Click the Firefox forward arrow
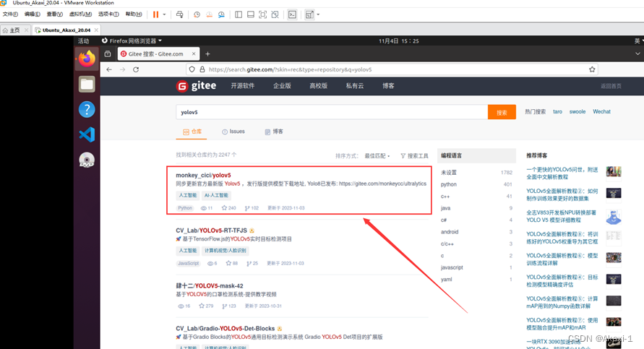 point(122,69)
